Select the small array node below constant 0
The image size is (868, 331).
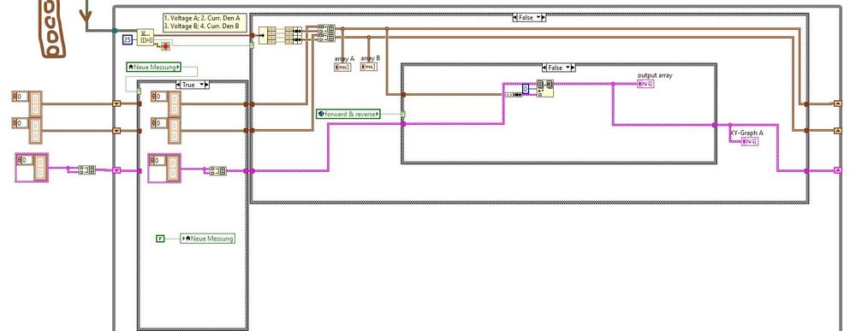513,95
